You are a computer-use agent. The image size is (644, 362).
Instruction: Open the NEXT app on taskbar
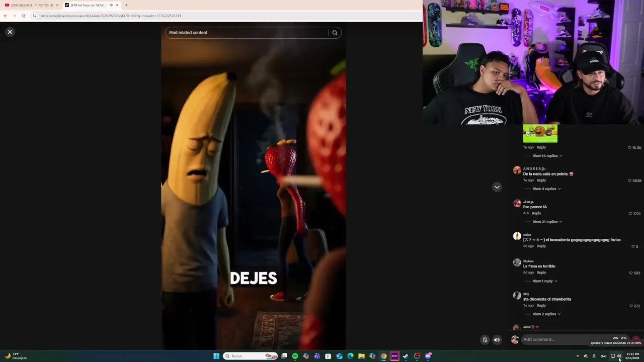[394, 356]
